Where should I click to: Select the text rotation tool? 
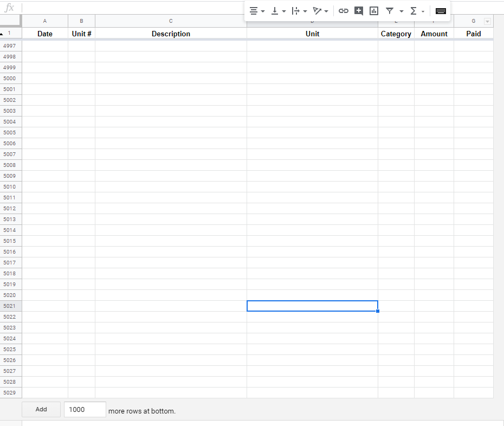pyautogui.click(x=318, y=10)
